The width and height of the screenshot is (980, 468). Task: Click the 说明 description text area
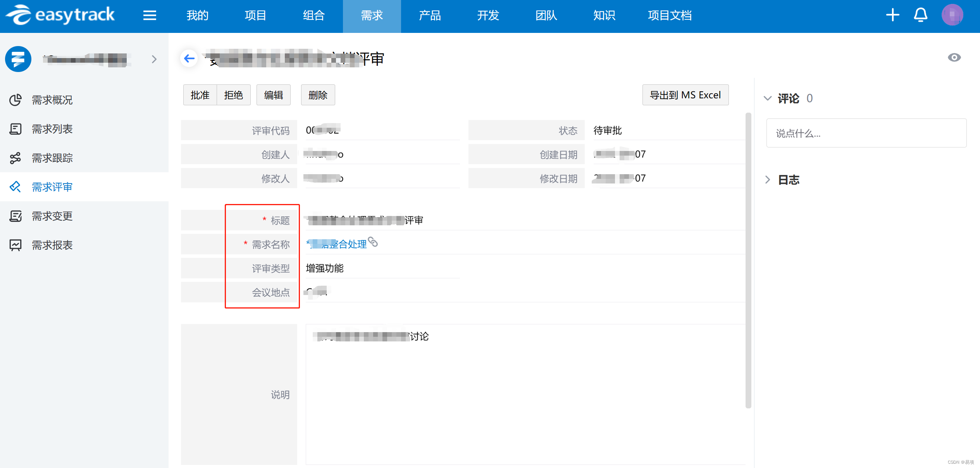tap(525, 394)
